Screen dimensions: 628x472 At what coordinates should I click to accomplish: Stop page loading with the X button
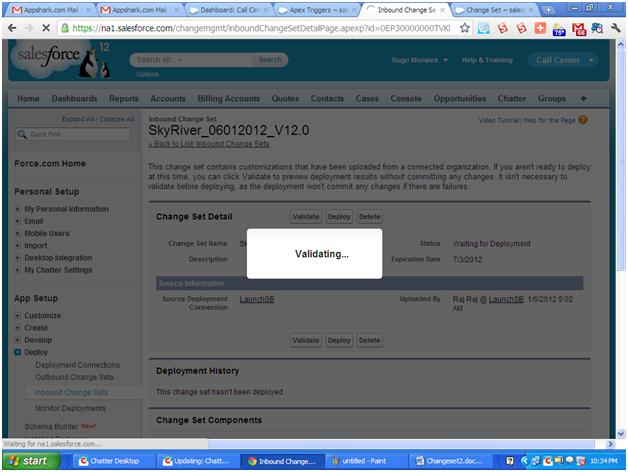46,28
